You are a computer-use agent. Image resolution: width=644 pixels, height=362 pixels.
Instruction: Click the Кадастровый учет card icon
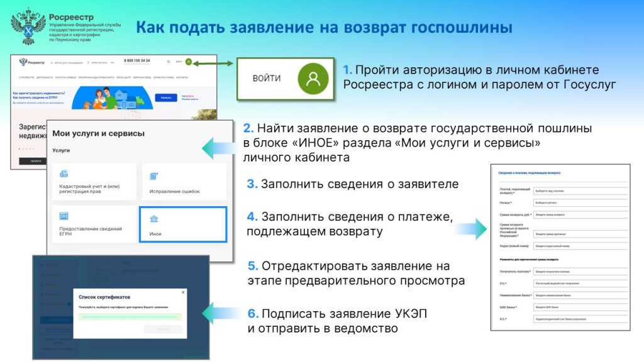point(64,173)
